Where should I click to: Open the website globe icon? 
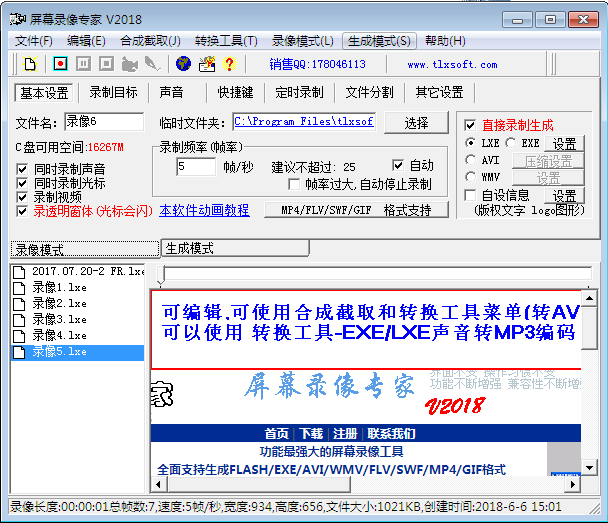(183, 64)
